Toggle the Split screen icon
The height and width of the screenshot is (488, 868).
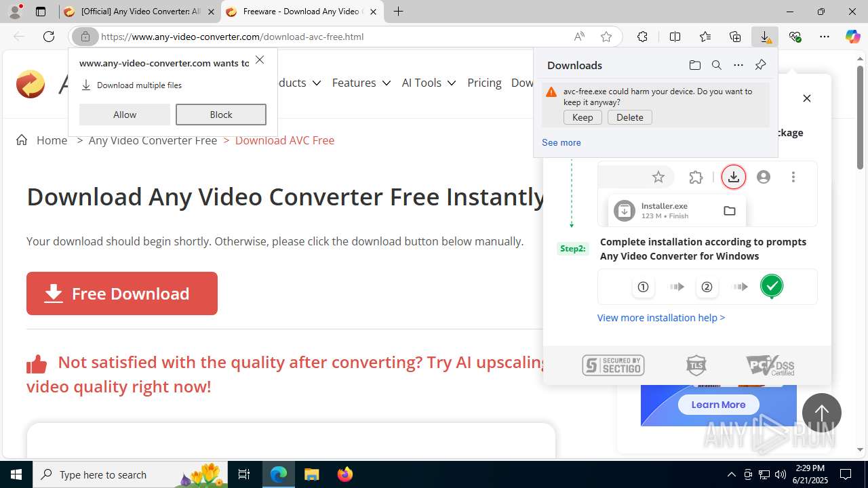(675, 37)
